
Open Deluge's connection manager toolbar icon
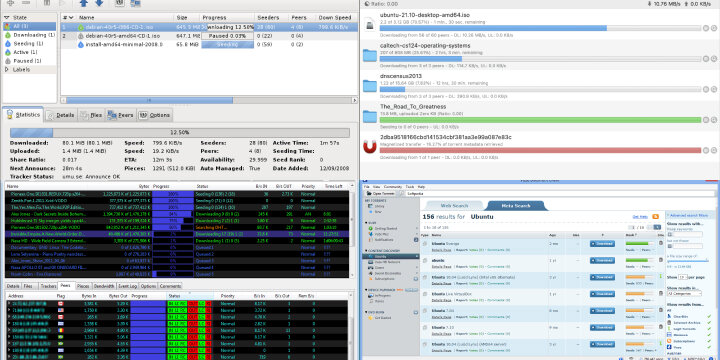point(135,3)
